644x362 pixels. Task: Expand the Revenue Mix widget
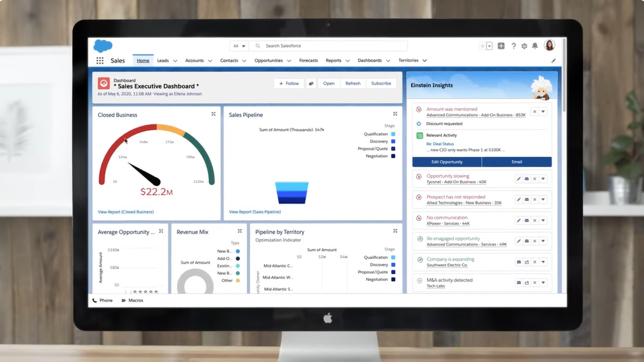240,232
